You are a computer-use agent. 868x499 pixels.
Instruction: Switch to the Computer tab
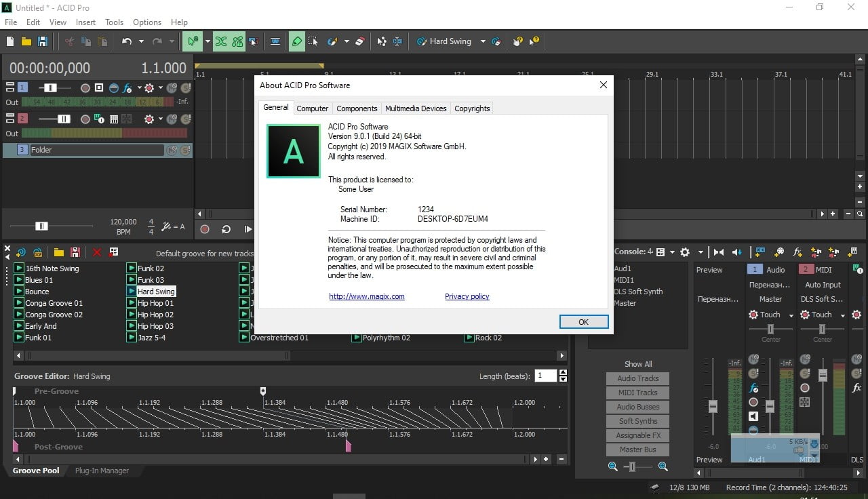point(313,108)
